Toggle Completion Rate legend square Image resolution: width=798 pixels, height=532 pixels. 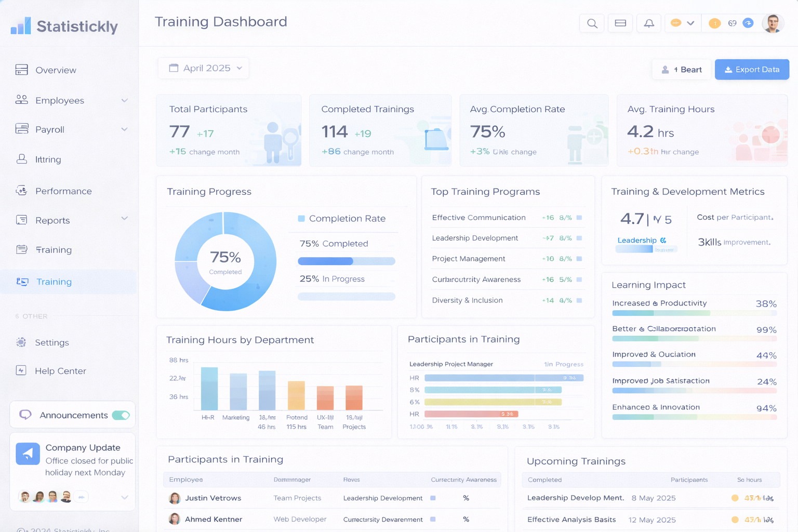[301, 219]
